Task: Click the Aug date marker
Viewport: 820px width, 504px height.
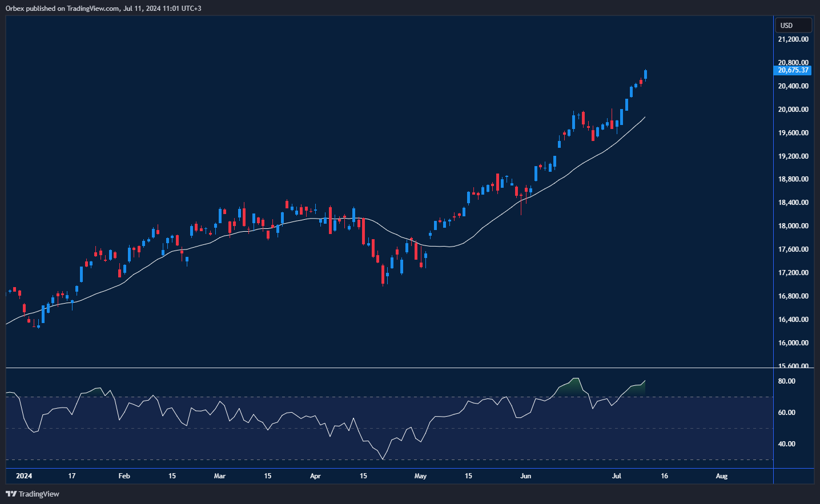Action: [721, 476]
